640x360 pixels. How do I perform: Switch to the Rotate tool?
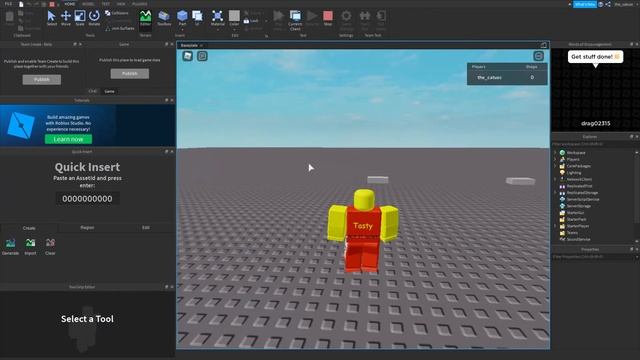coord(94,18)
